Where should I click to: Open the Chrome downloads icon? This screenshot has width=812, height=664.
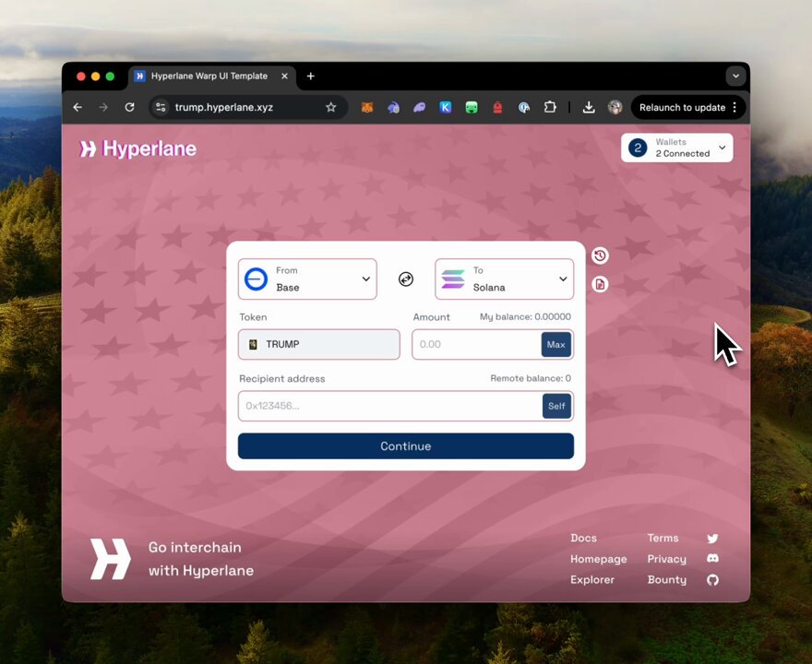pos(589,107)
